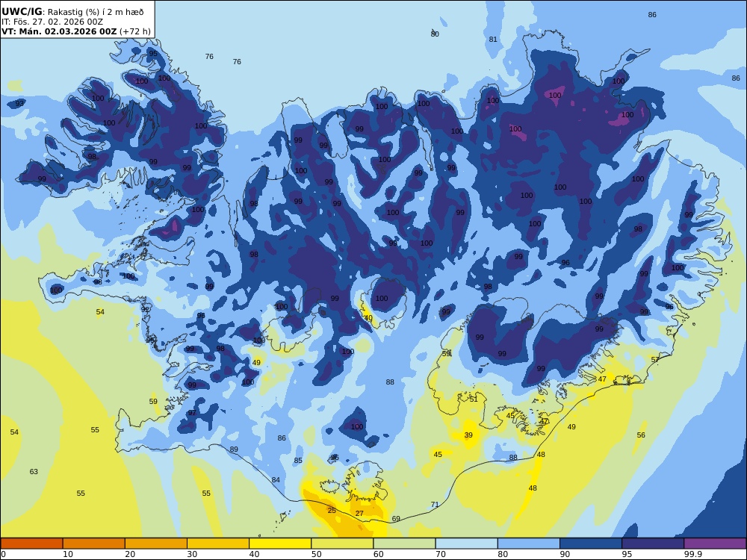Select the map value '85' in the southwest
The height and width of the screenshot is (560, 747).
tap(298, 461)
